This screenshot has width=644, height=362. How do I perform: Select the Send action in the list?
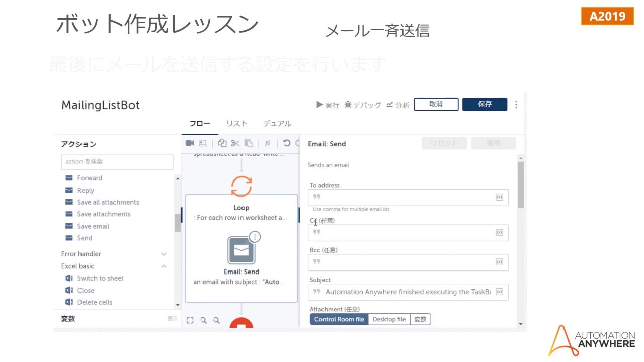coord(85,238)
